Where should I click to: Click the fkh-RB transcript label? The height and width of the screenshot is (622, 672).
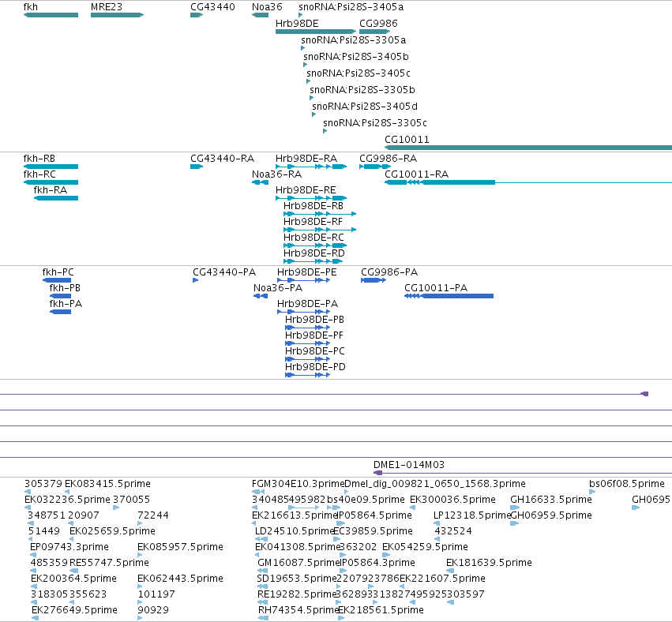39,159
